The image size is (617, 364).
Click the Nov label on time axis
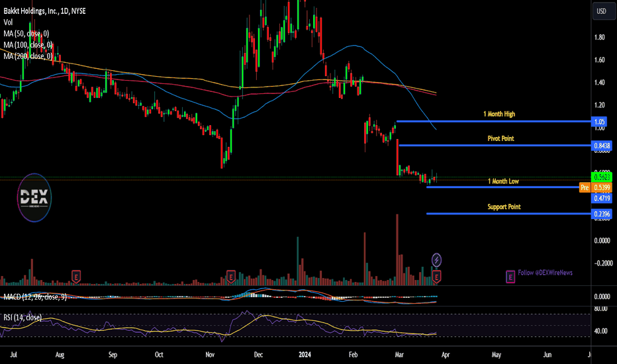point(210,355)
